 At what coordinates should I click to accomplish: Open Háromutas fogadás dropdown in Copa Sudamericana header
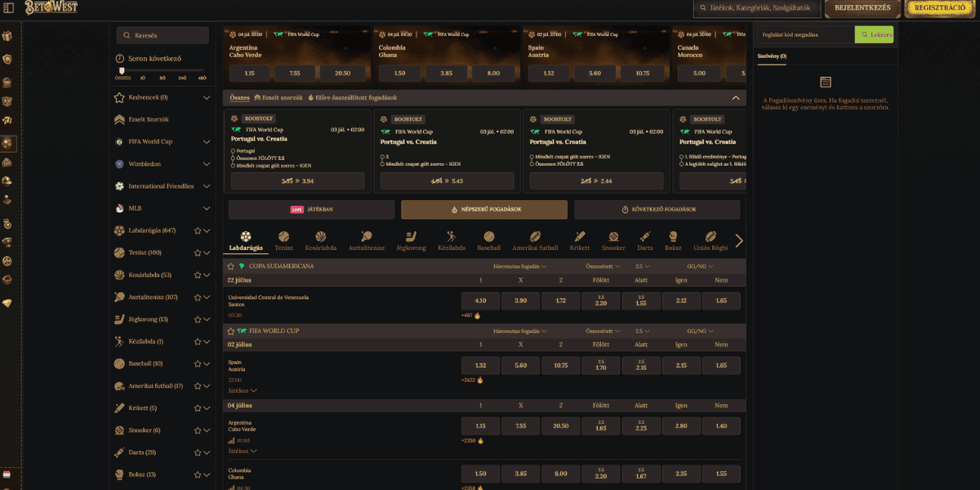tap(520, 266)
